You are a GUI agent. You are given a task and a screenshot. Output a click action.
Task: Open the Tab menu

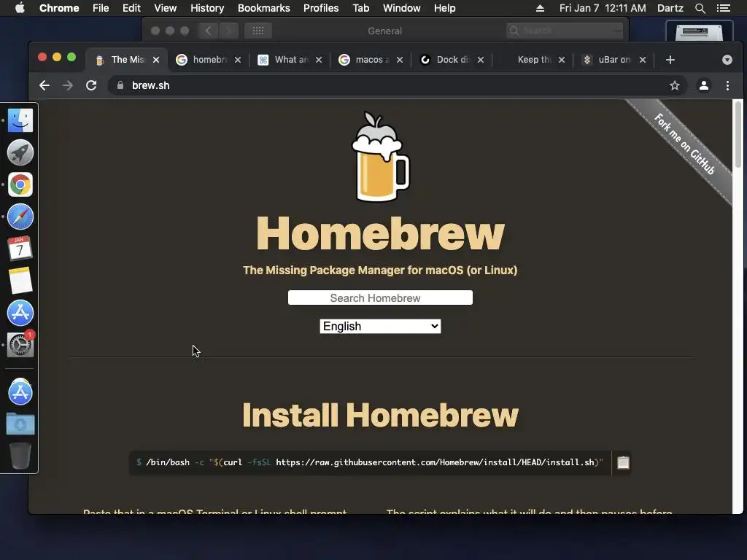click(360, 8)
